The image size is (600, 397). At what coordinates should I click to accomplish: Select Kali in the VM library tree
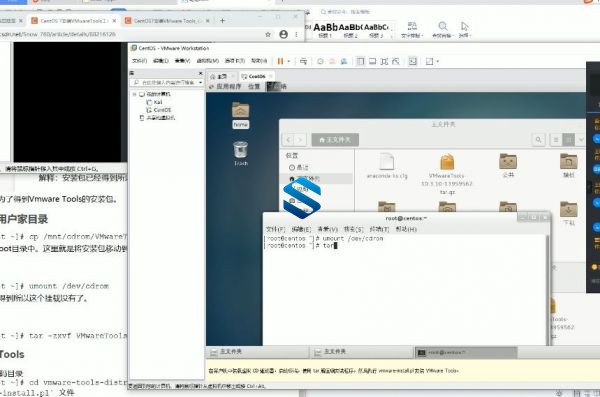point(158,102)
